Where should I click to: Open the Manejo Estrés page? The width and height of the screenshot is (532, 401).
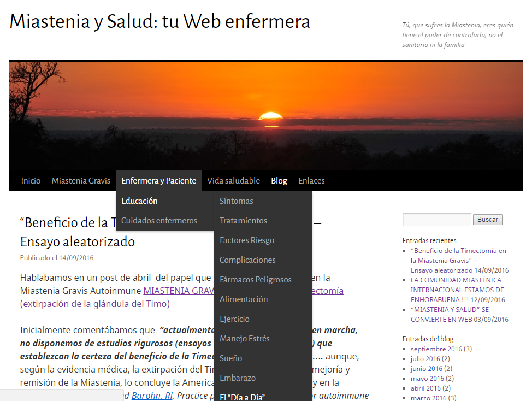244,339
